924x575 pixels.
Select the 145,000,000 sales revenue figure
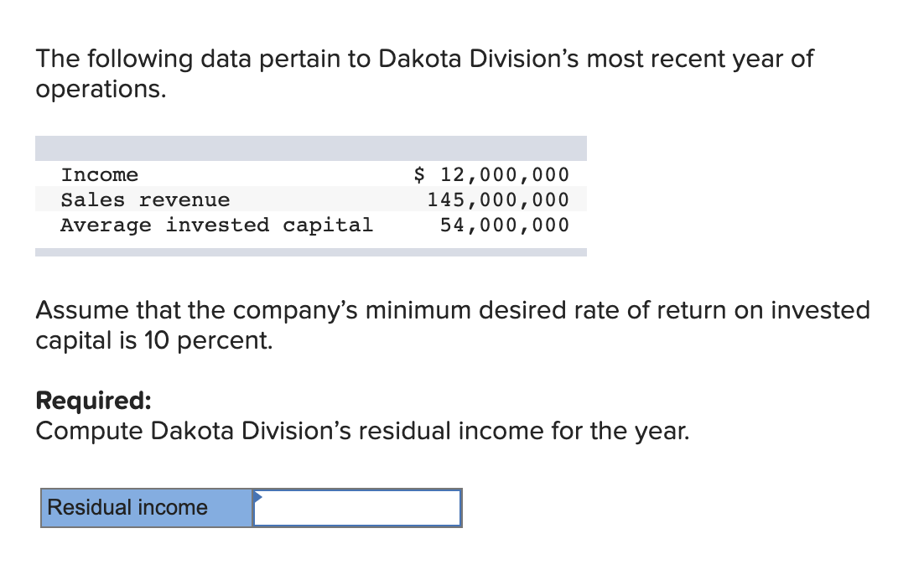[500, 199]
